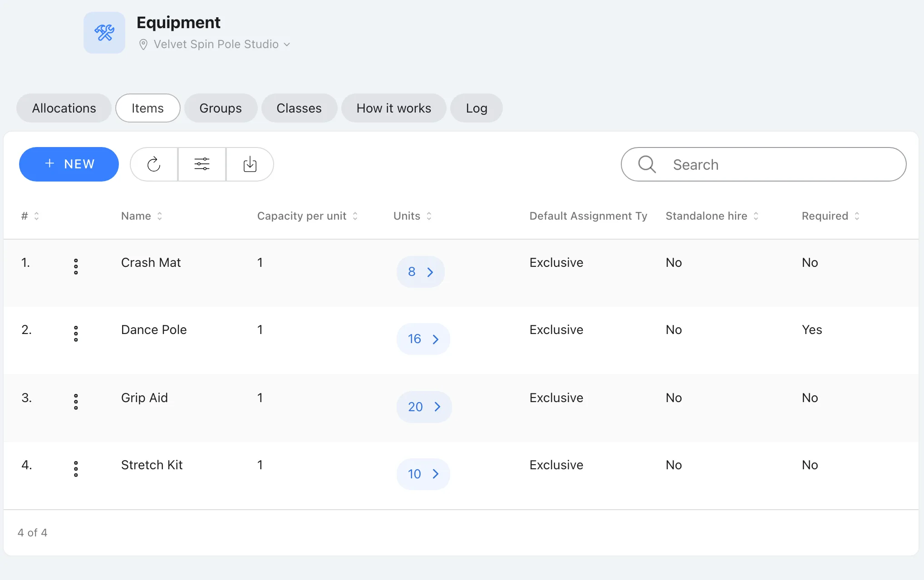The height and width of the screenshot is (580, 924).
Task: Click the Equipment tools icon
Action: click(x=104, y=33)
